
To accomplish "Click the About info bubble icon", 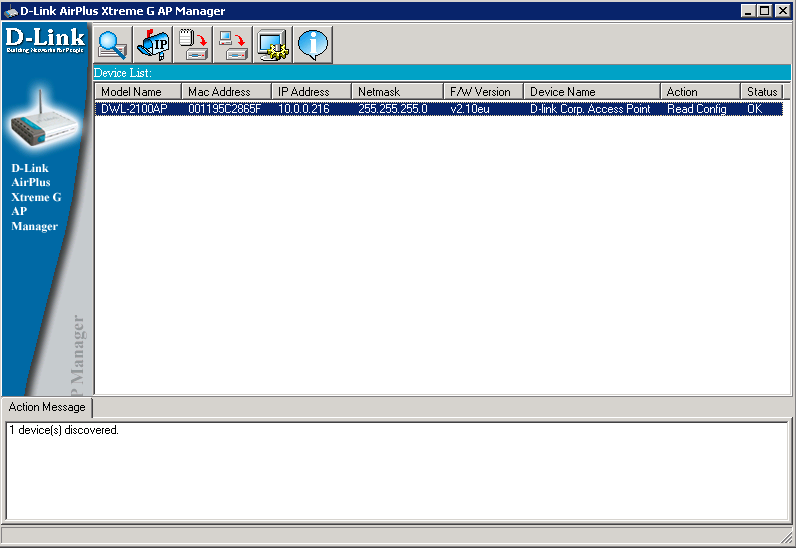I will 313,45.
